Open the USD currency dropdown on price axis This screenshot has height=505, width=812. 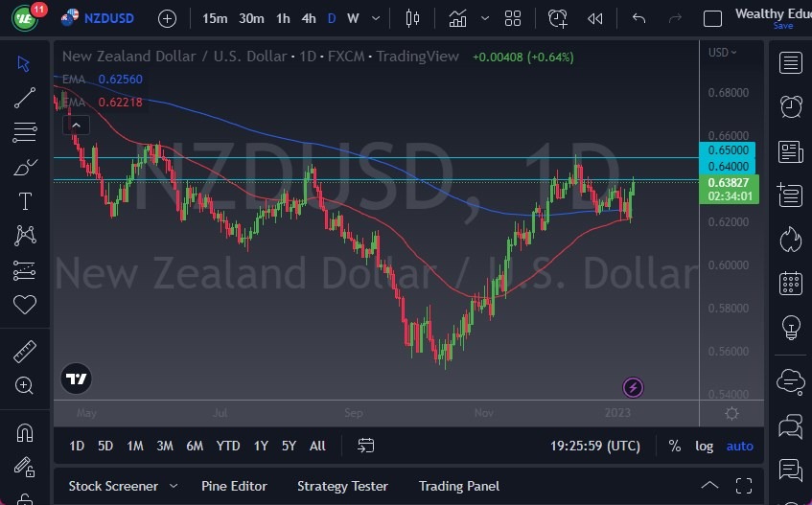click(x=723, y=53)
